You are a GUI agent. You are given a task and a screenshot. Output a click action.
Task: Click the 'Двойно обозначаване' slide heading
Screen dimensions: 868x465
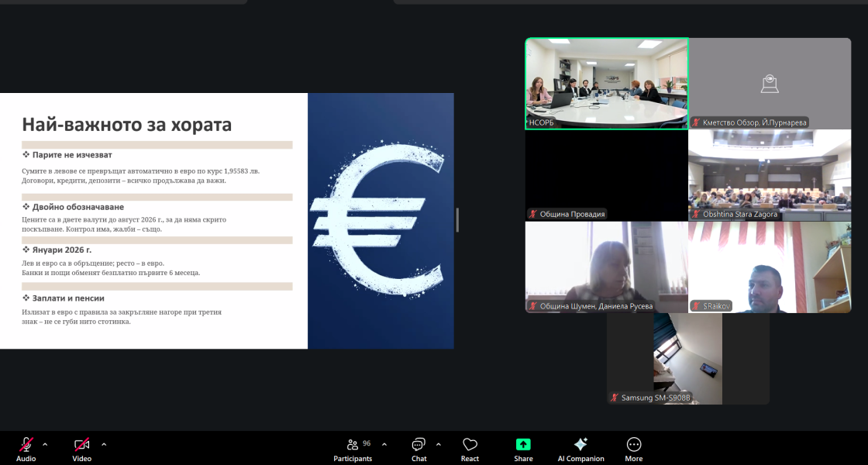click(x=78, y=207)
